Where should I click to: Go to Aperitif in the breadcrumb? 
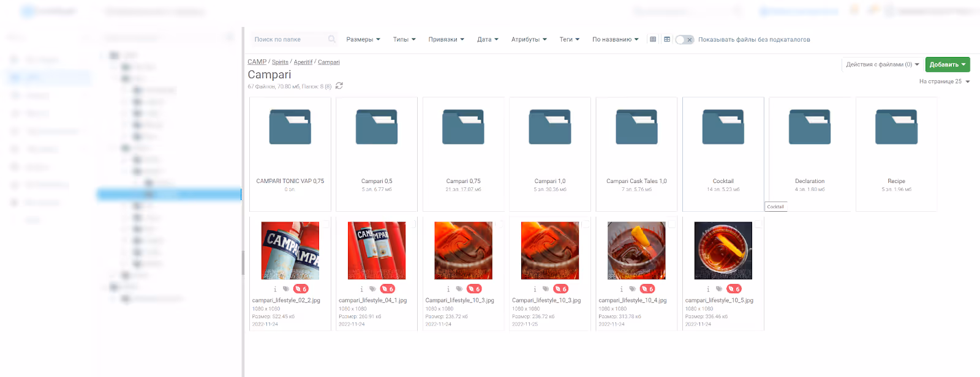(x=303, y=62)
